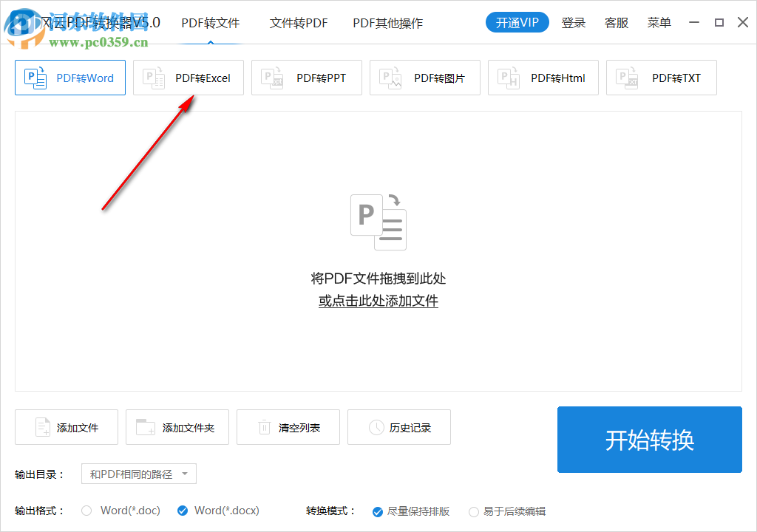Select the Word(*.docx) output format
Image resolution: width=757 pixels, height=532 pixels.
(182, 510)
